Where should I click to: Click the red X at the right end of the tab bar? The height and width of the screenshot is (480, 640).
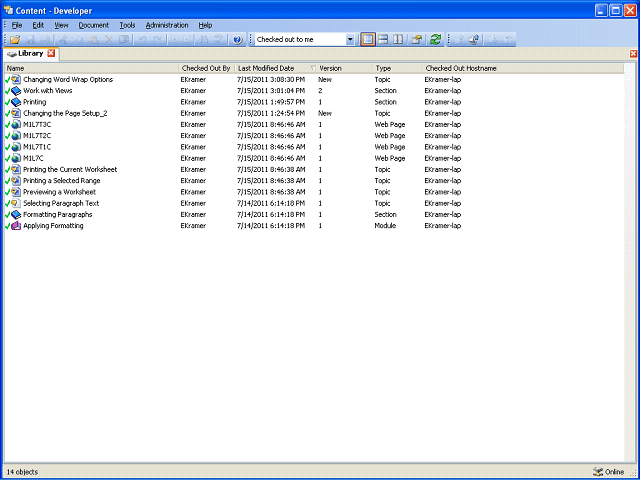point(633,53)
